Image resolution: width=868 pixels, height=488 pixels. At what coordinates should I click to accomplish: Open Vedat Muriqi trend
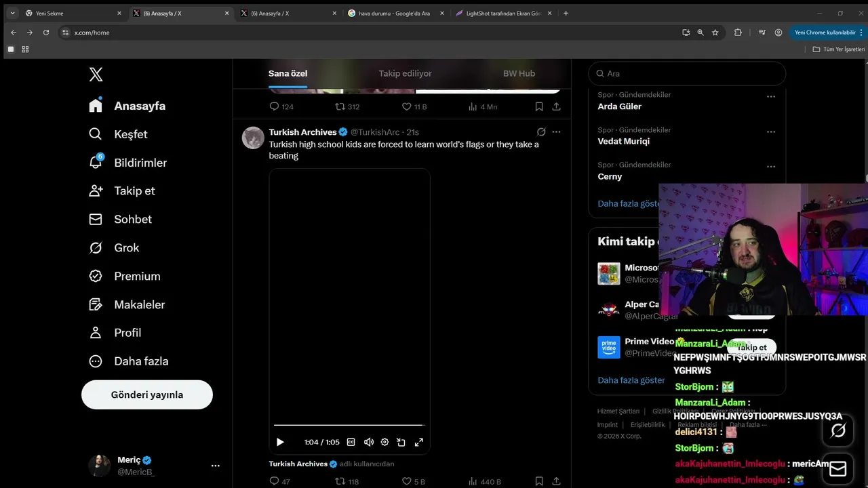point(623,141)
